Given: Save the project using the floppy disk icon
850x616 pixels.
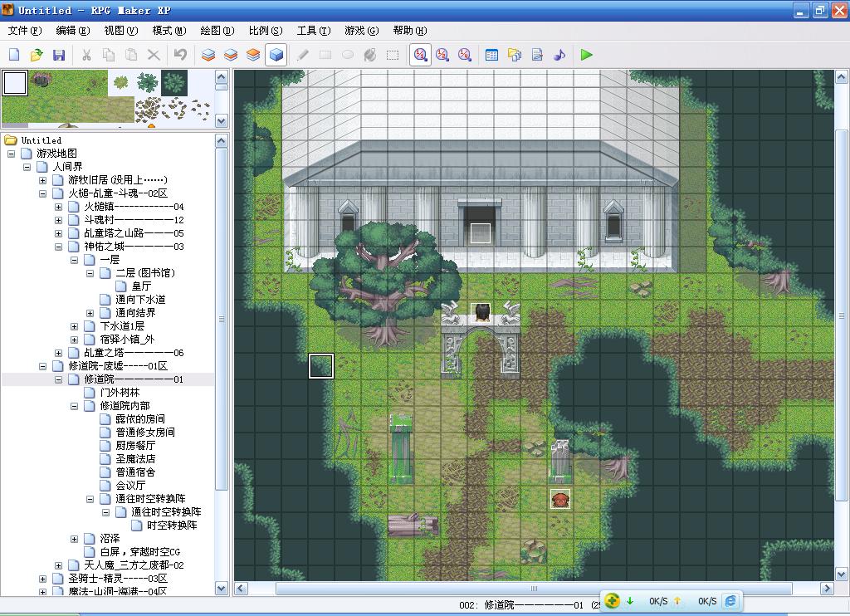Looking at the screenshot, I should click(x=59, y=55).
